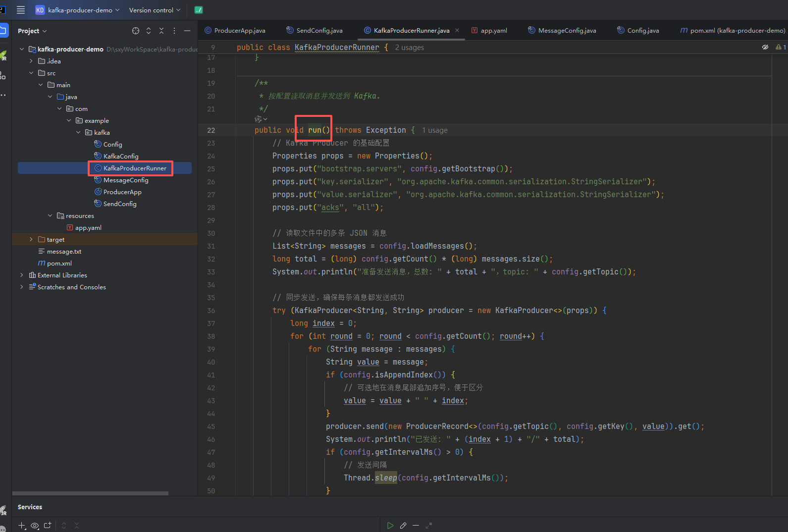788x532 pixels.
Task: Collapse the resources folder
Action: point(50,215)
